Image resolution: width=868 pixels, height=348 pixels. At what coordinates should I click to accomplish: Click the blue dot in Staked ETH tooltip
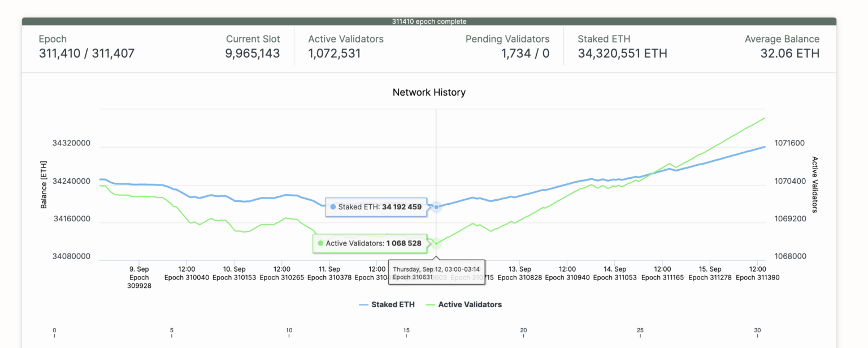[x=333, y=207]
